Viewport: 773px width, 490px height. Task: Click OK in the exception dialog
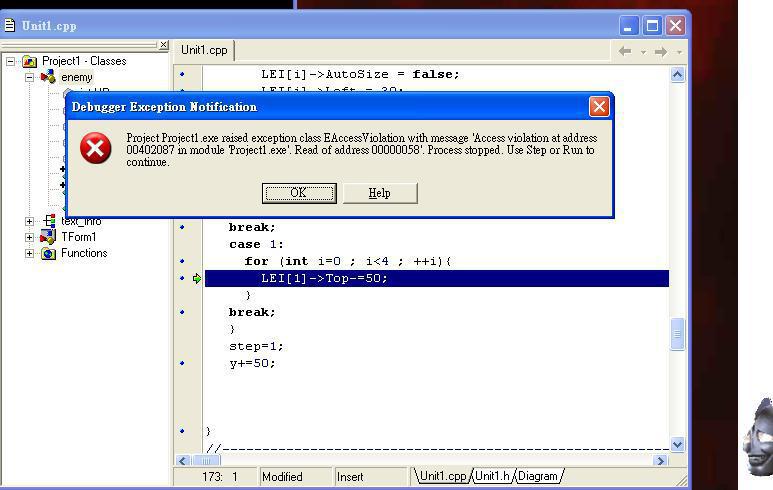click(299, 193)
